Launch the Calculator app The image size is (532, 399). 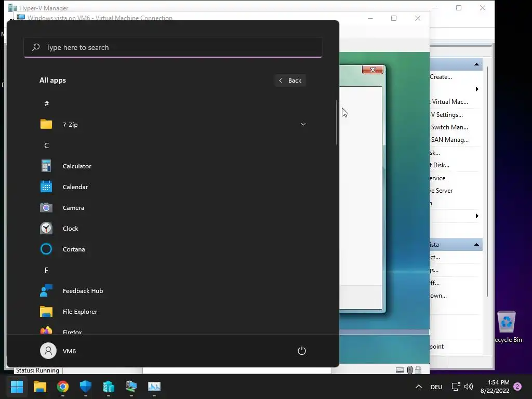172,166
